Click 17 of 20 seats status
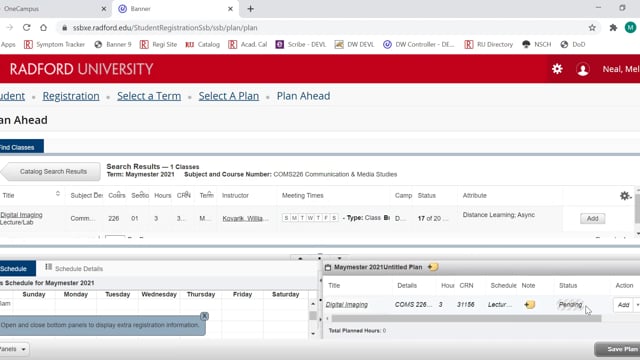 432,218
